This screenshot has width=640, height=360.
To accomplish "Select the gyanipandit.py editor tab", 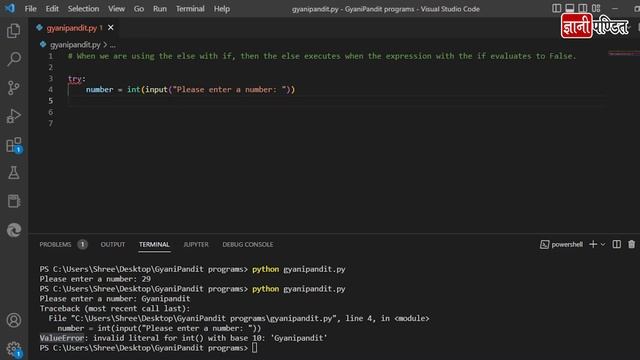I will click(72, 28).
